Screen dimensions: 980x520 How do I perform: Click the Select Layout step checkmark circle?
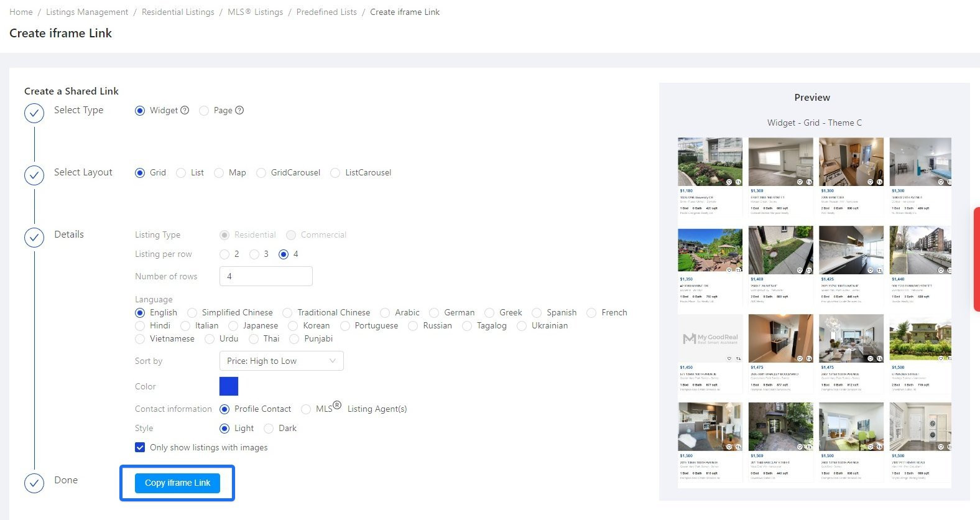(34, 175)
